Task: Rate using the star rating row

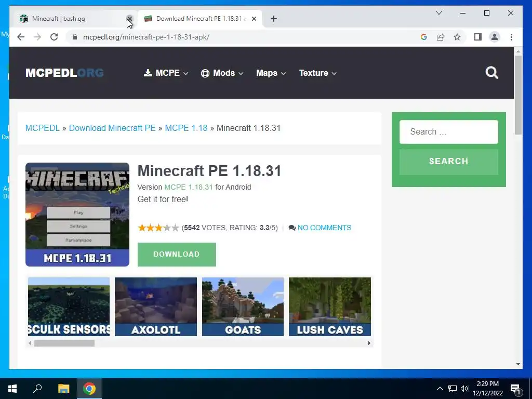Action: click(x=158, y=228)
